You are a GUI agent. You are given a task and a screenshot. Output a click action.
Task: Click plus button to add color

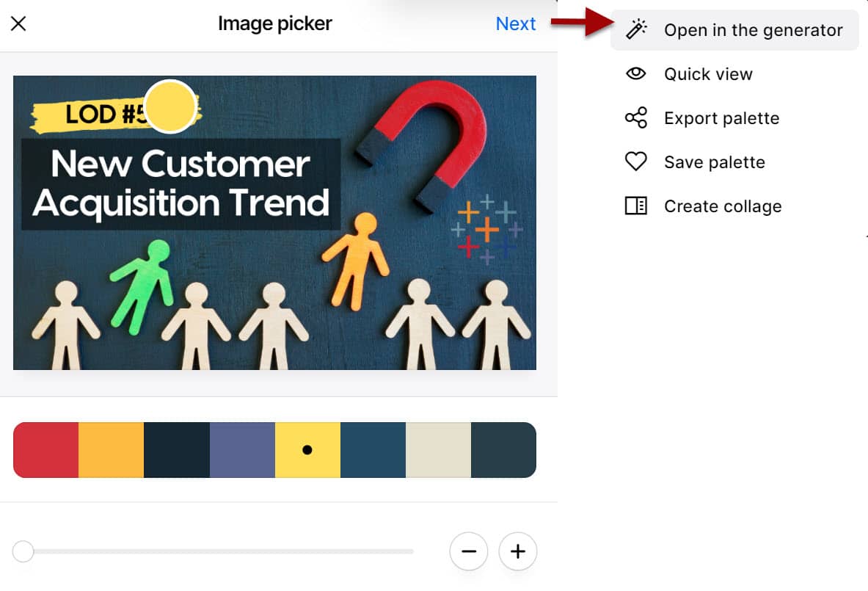coord(517,551)
